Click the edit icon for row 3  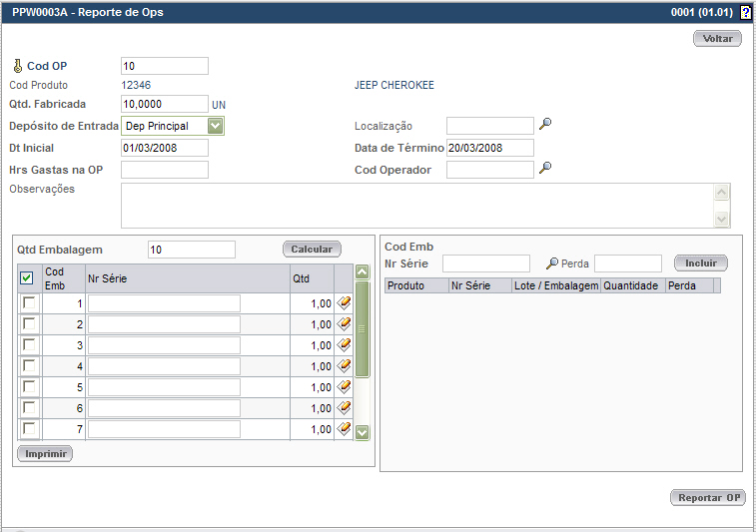click(344, 344)
